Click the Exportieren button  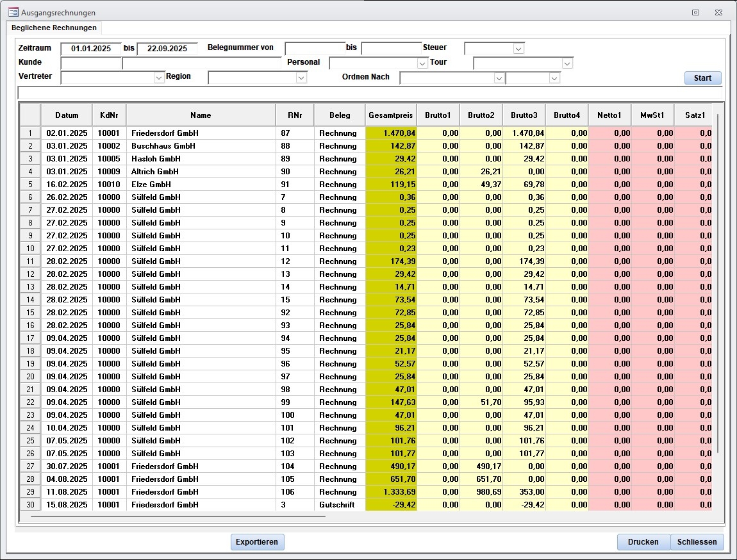(257, 542)
